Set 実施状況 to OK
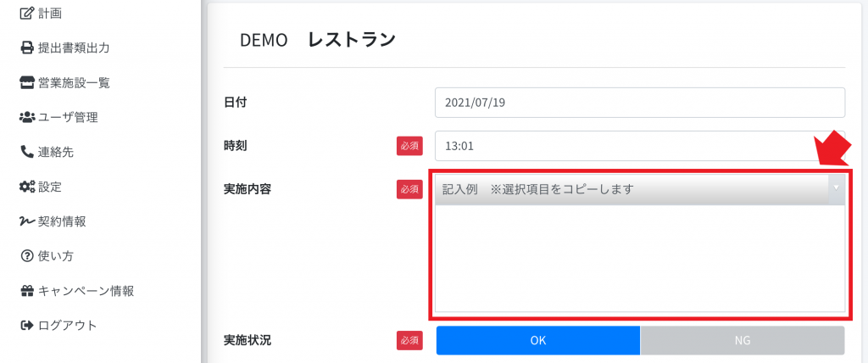 click(x=538, y=340)
